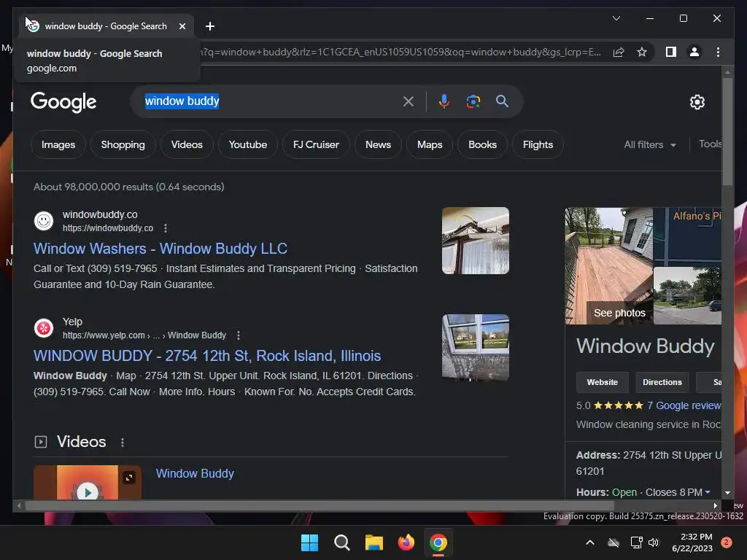Viewport: 747px width, 560px height.
Task: Share this page icon in address bar
Action: (x=619, y=52)
